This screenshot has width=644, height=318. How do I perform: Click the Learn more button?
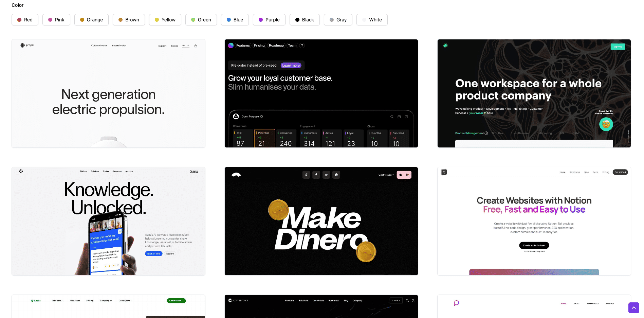291,66
